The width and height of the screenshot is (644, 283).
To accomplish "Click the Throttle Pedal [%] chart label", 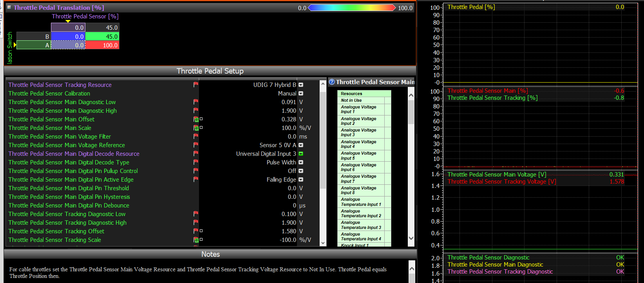I will (471, 7).
